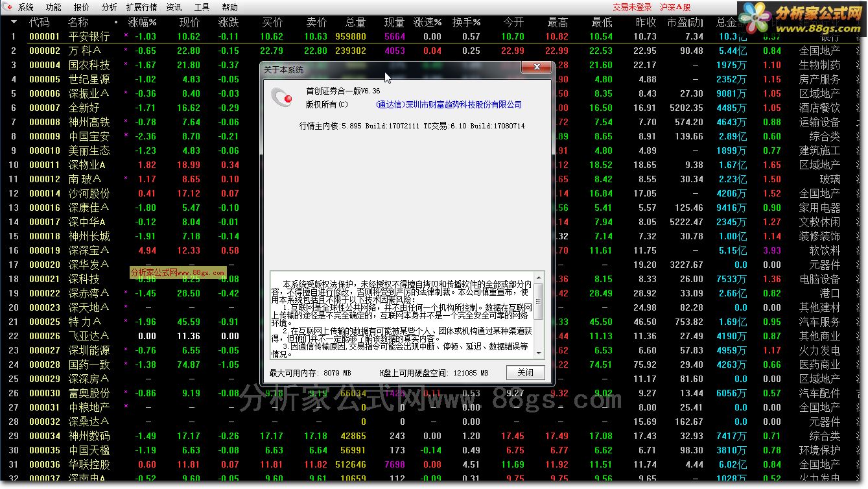Sort by the 最低 column header
Viewport: 868px width, 489px height.
point(602,22)
